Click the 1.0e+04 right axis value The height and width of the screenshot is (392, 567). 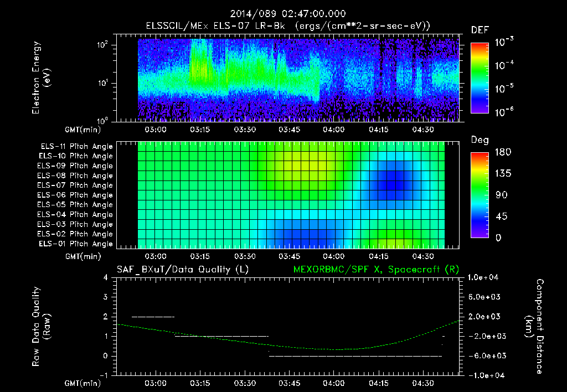[x=483, y=277]
